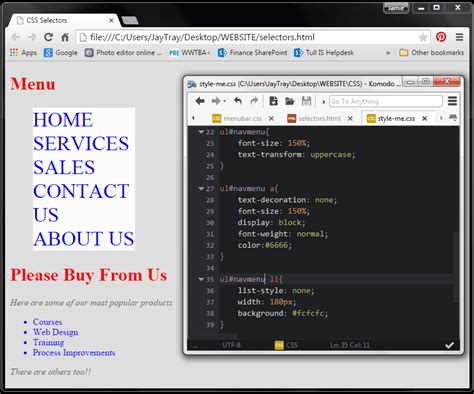
Task: Open Other bookmarks folder
Action: 431,53
